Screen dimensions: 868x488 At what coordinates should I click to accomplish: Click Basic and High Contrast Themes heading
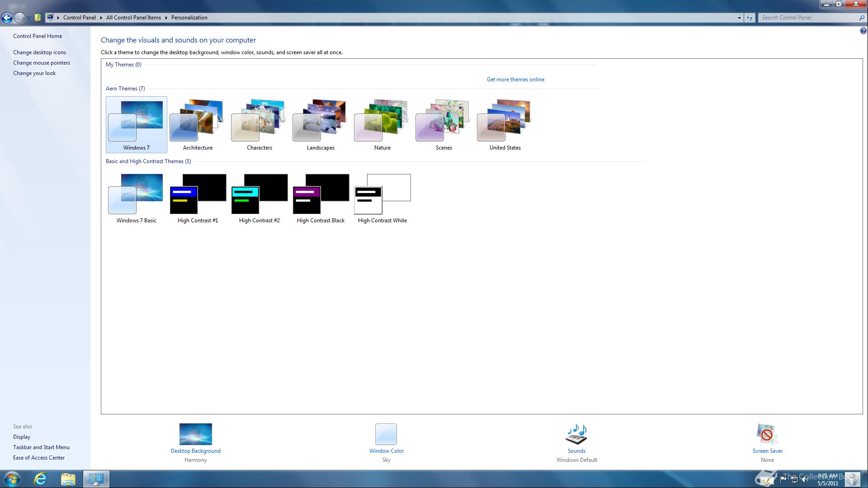148,161
